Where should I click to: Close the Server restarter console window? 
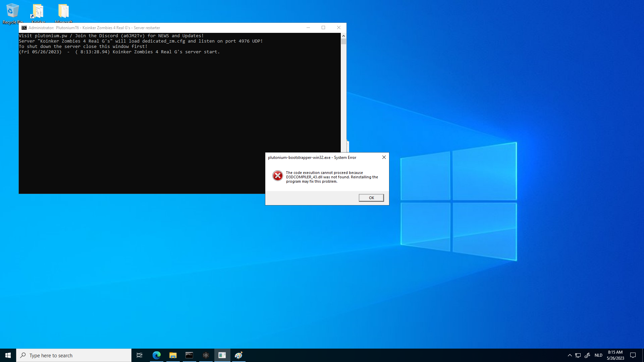tap(339, 28)
